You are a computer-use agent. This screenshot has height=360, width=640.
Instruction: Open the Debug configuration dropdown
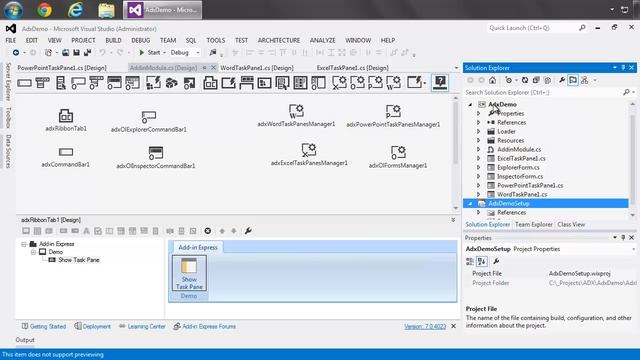tap(198, 53)
